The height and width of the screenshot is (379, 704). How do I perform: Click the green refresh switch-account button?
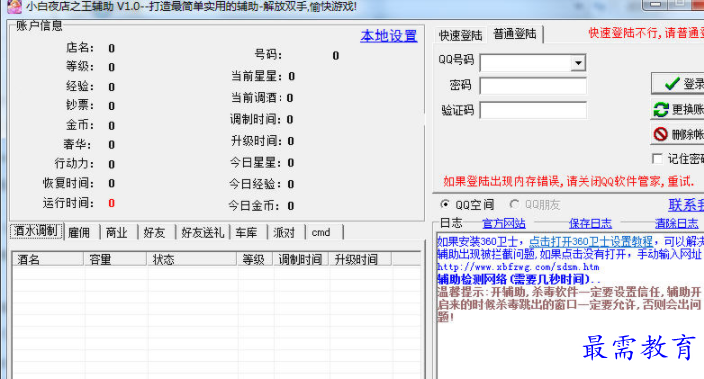(x=678, y=109)
